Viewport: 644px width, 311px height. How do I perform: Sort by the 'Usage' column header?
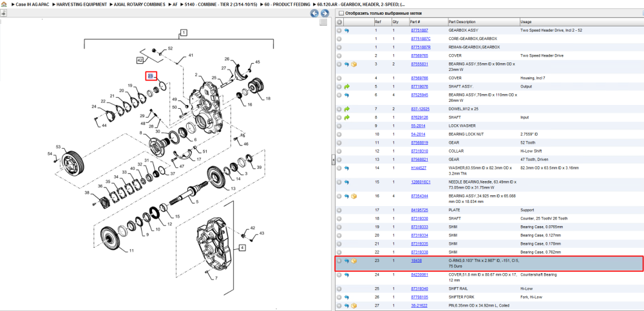pyautogui.click(x=581, y=22)
